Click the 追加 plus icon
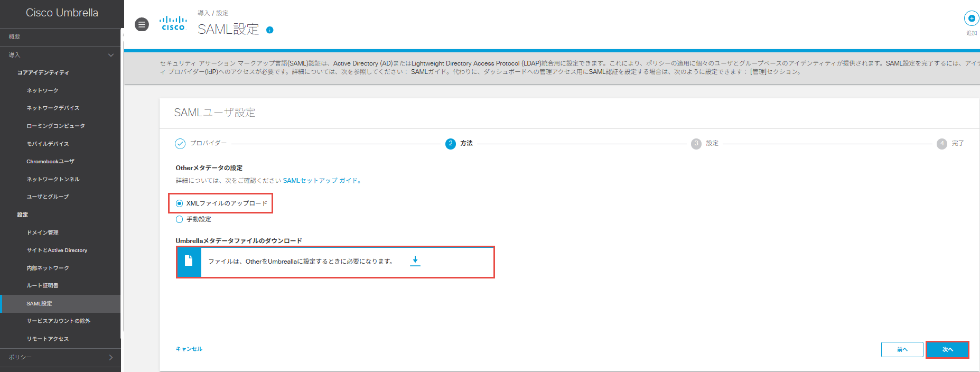 click(x=971, y=18)
